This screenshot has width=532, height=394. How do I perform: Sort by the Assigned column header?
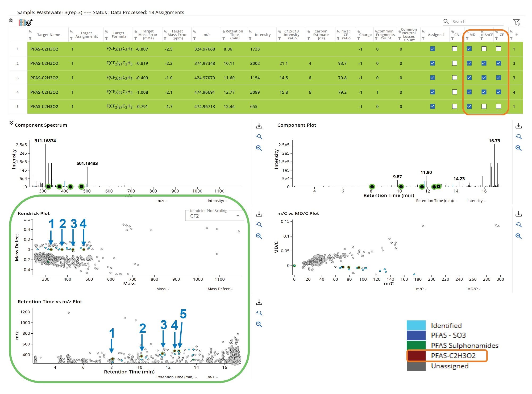tap(436, 35)
